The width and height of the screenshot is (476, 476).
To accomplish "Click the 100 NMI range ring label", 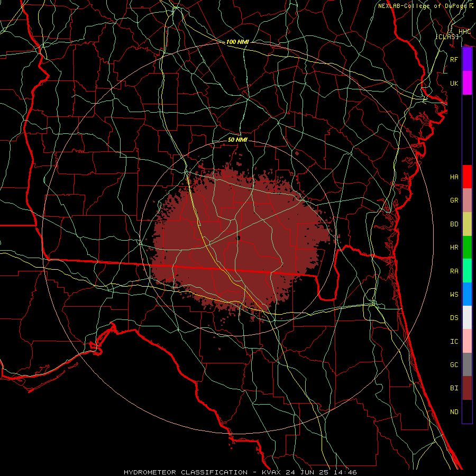I will point(237,42).
